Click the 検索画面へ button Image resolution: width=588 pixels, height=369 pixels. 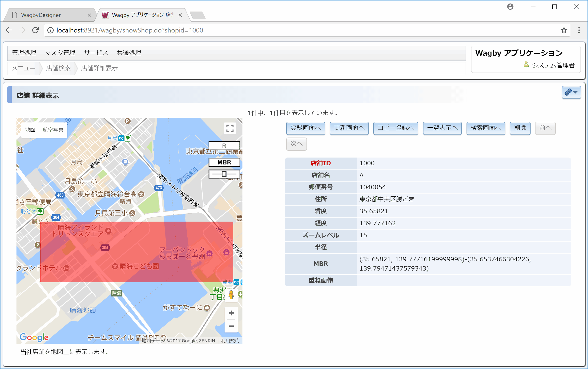point(486,128)
